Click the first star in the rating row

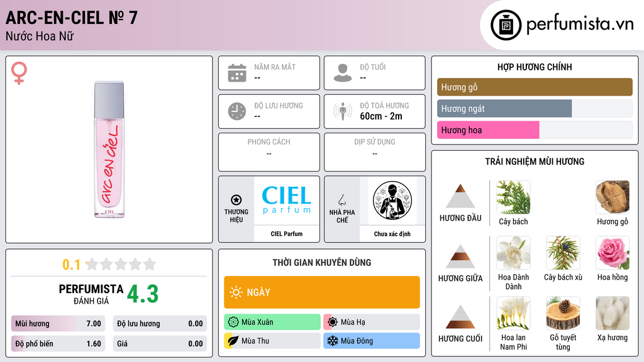92,264
